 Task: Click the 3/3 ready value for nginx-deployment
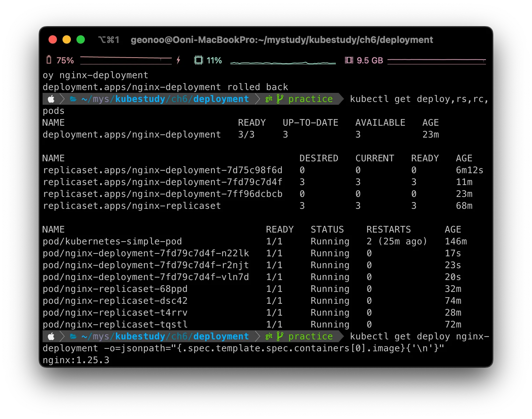[246, 134]
